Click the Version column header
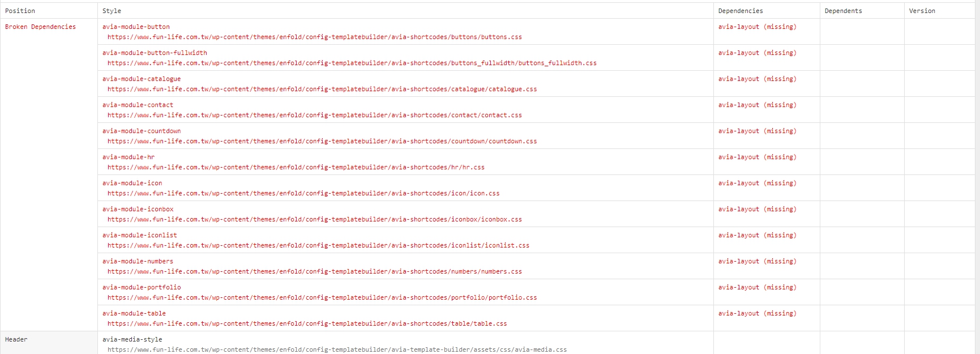 click(x=922, y=11)
